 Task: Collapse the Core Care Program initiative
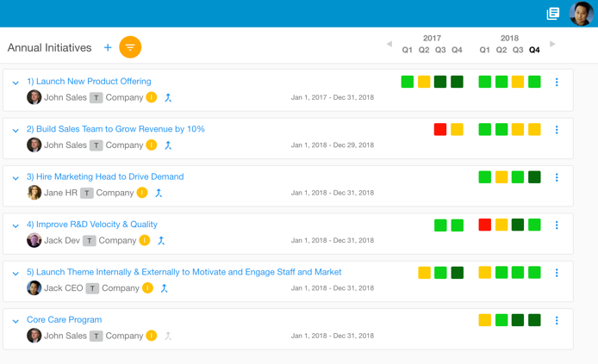16,321
